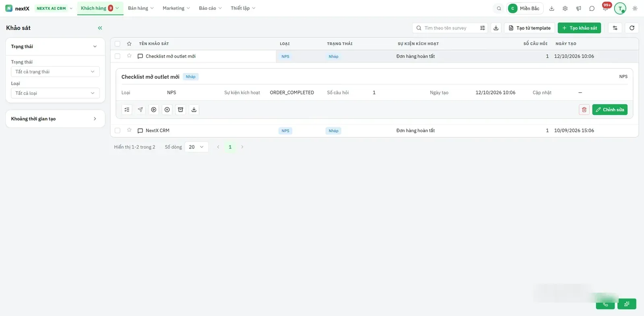Open global search magnifier in top bar

click(499, 8)
